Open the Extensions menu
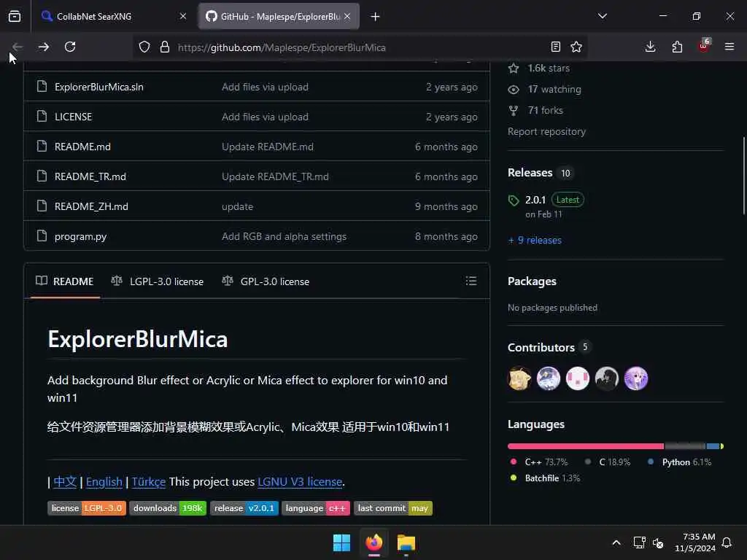The height and width of the screenshot is (560, 747). [x=677, y=47]
